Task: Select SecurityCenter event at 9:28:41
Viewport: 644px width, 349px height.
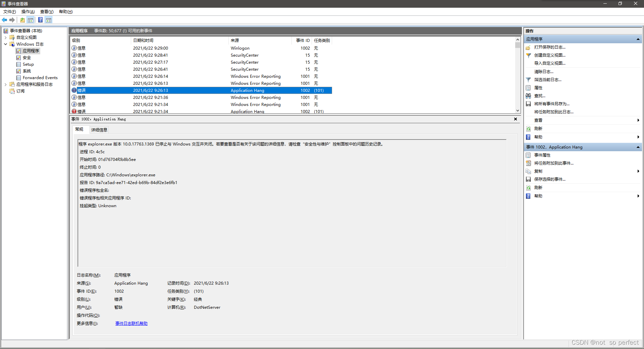Action: click(201, 55)
